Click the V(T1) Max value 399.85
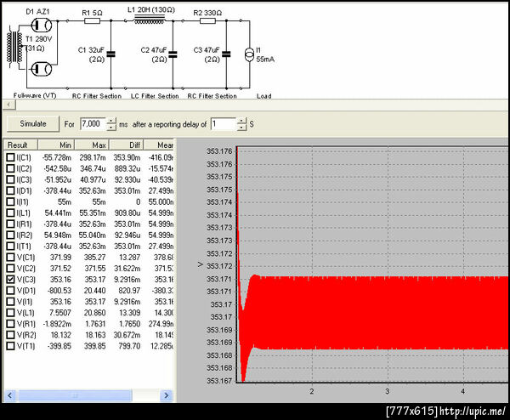 coord(94,346)
